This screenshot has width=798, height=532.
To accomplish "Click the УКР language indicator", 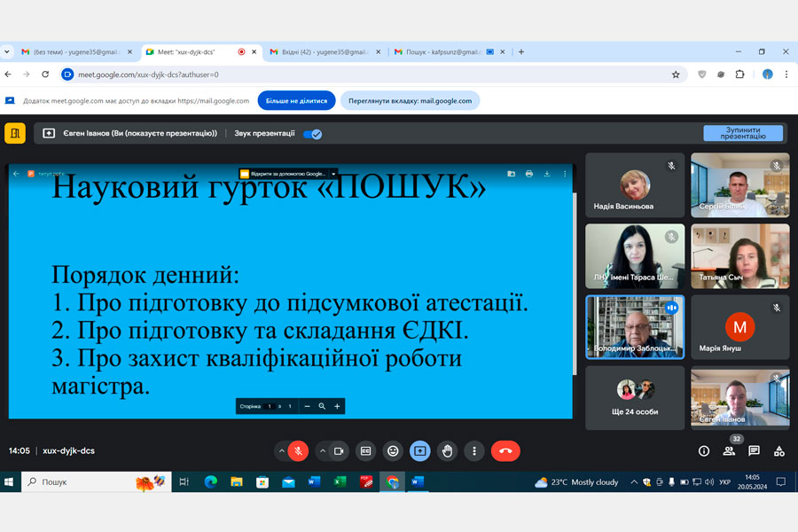I will click(724, 482).
